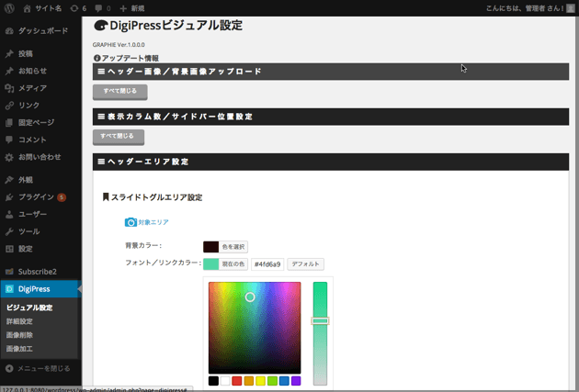Click the スライドトグルエリア設定 bookmark icon
The width and height of the screenshot is (579, 392).
click(x=106, y=197)
